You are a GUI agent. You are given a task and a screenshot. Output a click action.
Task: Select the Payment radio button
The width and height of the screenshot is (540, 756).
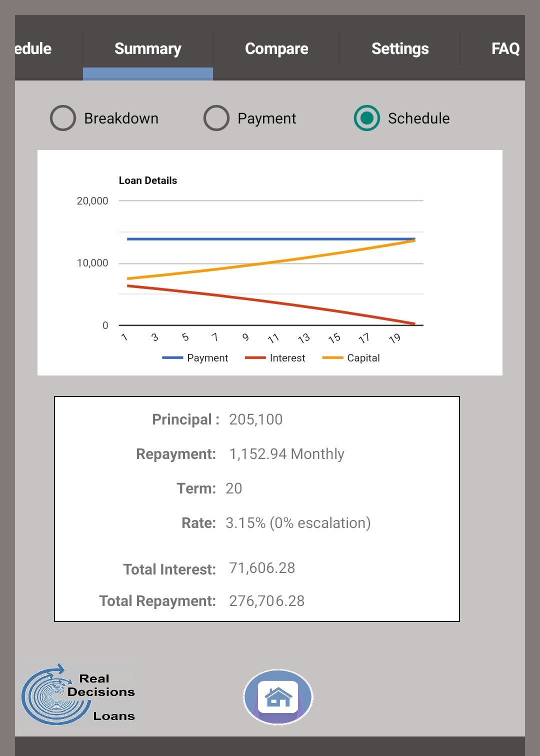pos(216,118)
